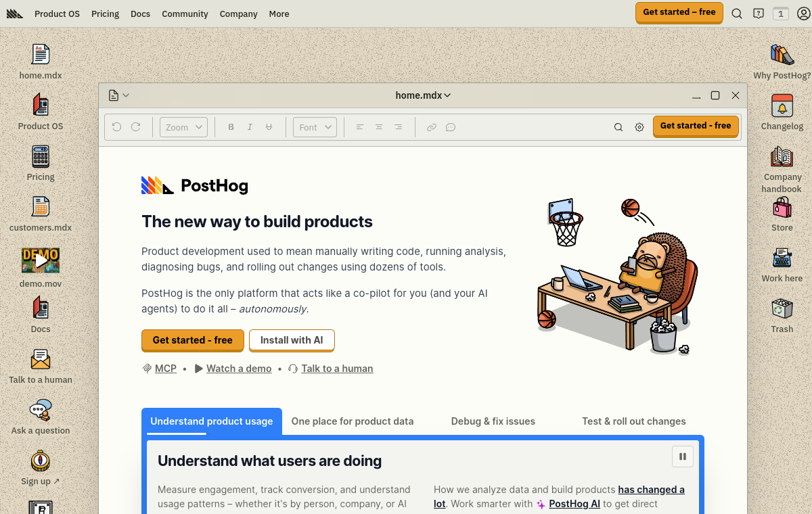The height and width of the screenshot is (514, 812).
Task: Switch to Test & roll out changes tab
Action: pyautogui.click(x=634, y=421)
